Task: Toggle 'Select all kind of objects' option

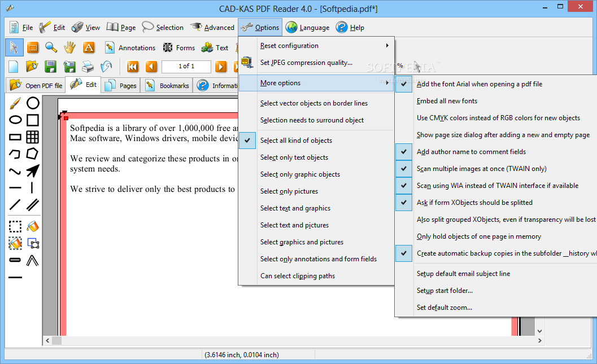Action: [x=316, y=141]
